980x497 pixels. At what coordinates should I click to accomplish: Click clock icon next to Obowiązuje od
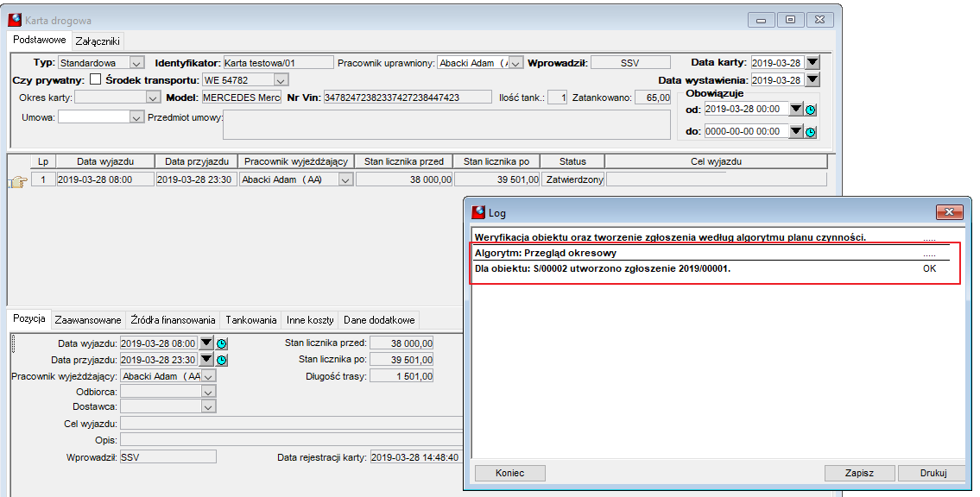click(x=811, y=110)
